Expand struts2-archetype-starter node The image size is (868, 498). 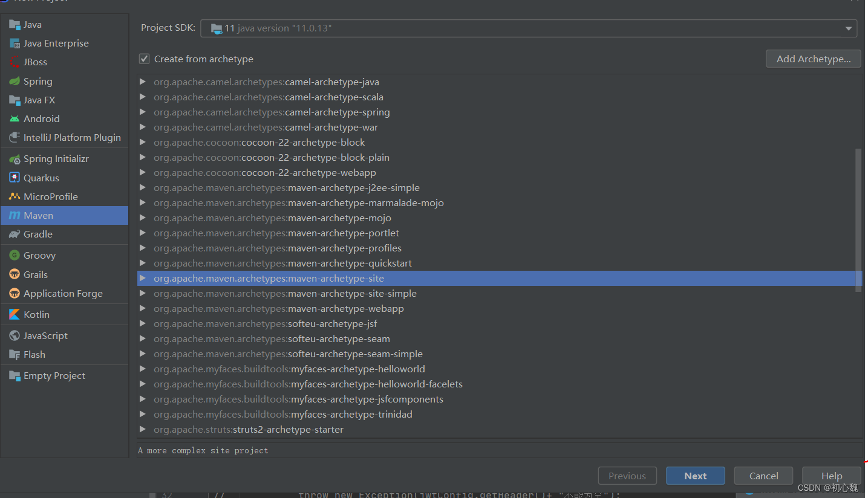pyautogui.click(x=143, y=429)
